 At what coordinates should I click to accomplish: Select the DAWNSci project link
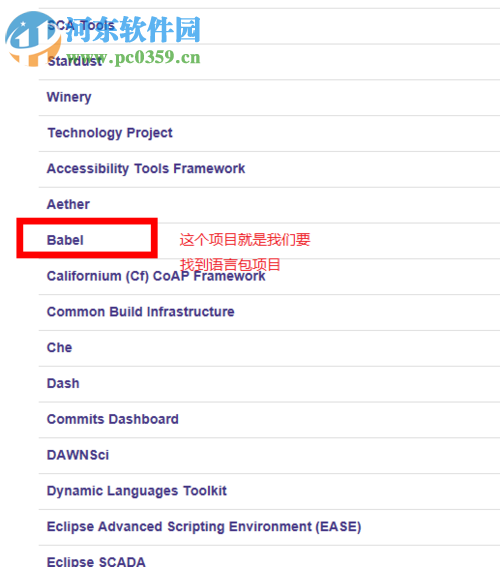tap(78, 455)
